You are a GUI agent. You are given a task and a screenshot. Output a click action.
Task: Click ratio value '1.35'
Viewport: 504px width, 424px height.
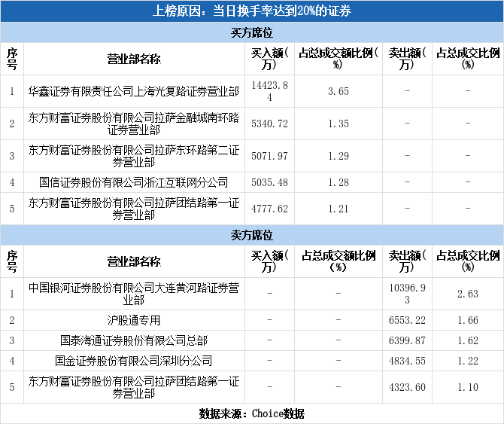[x=339, y=124]
